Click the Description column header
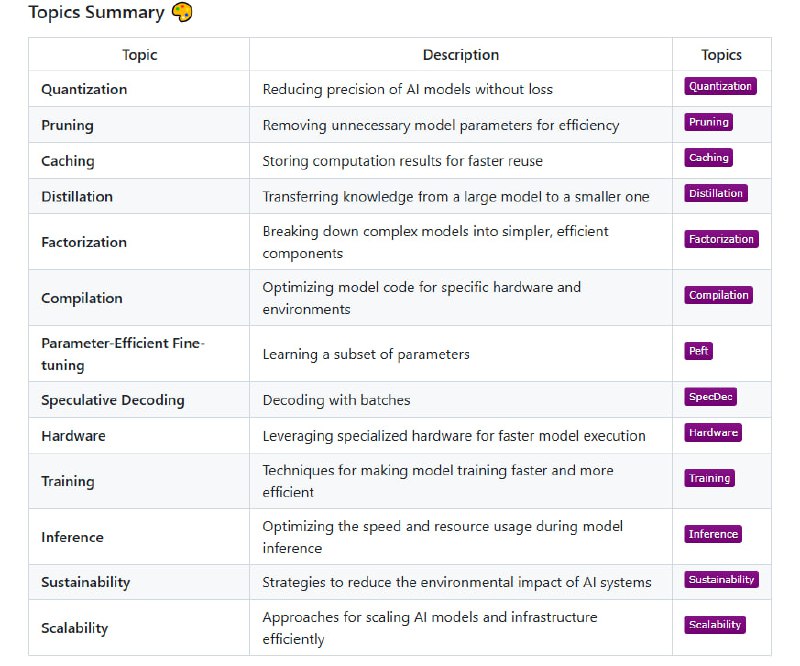Screen dimensions: 800x666 click(x=460, y=55)
